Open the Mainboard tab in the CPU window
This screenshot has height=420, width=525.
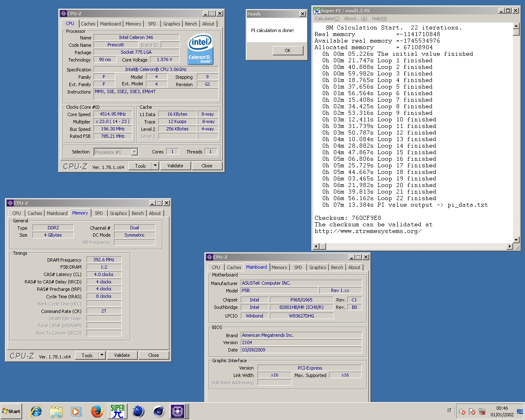coord(110,24)
